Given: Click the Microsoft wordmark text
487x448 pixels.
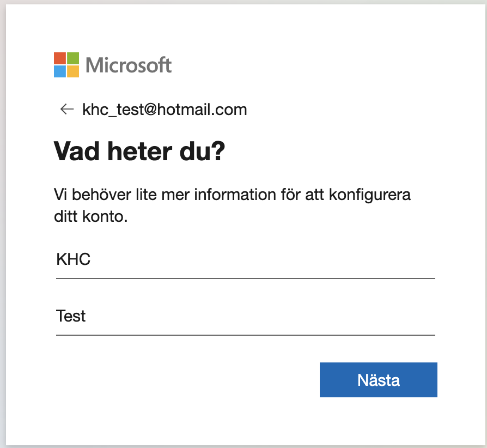Looking at the screenshot, I should pos(129,65).
